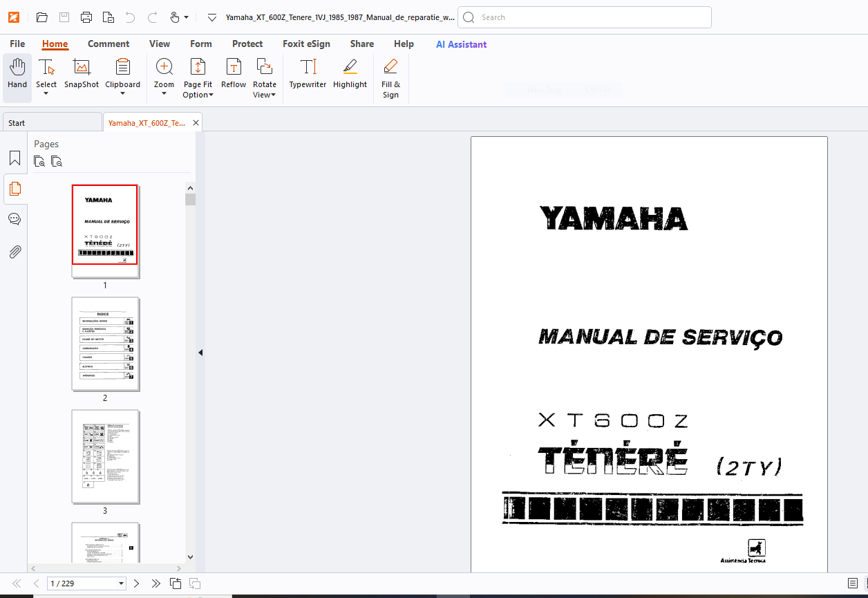868x598 pixels.
Task: Switch to the Home ribbon tab
Action: click(x=55, y=44)
